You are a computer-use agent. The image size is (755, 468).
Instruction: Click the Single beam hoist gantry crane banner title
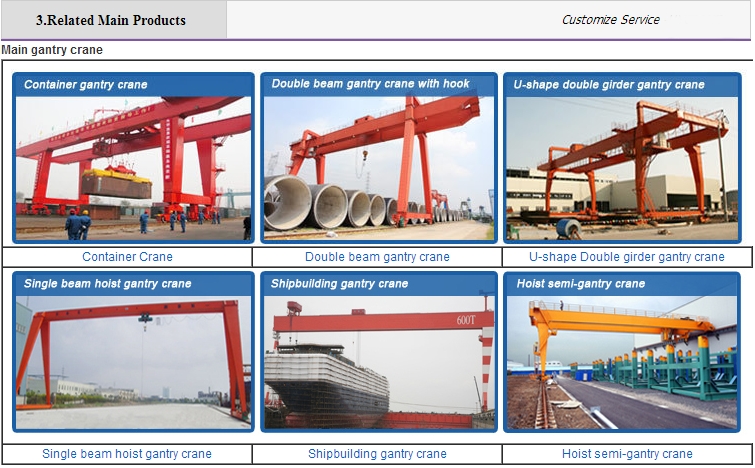(x=107, y=284)
